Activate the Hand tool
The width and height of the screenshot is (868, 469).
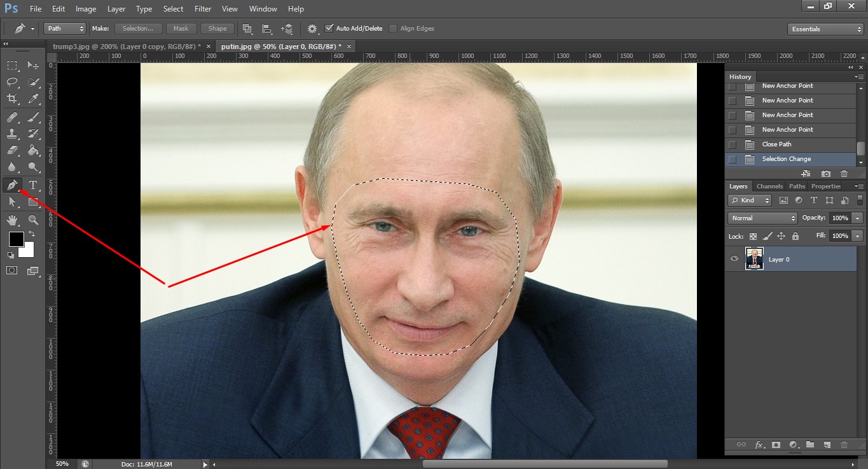tap(12, 220)
